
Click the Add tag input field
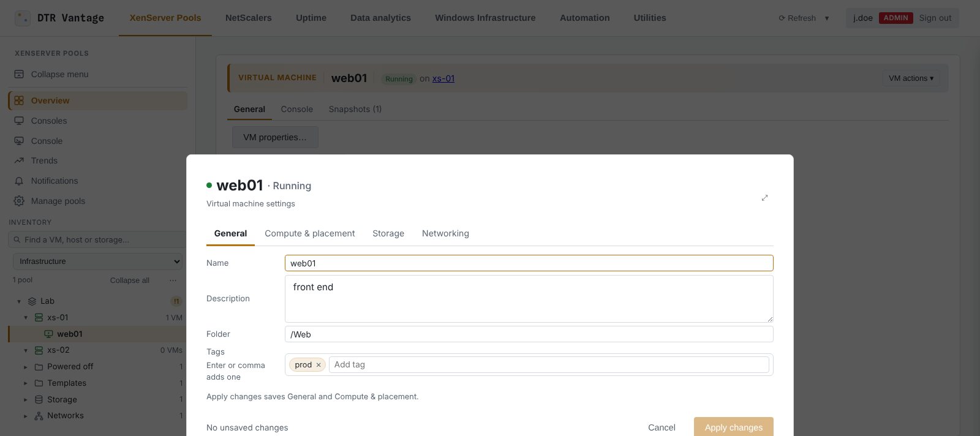pyautogui.click(x=549, y=364)
